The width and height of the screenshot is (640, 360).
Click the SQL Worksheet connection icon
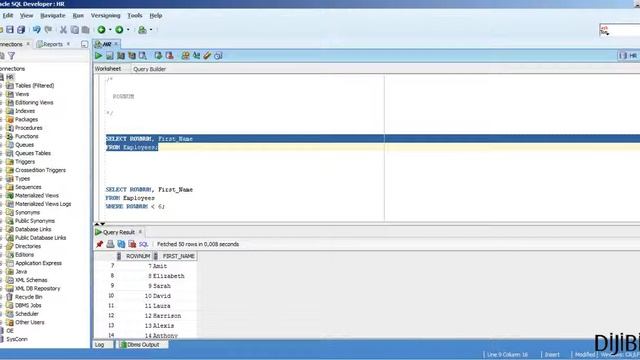(142, 29)
